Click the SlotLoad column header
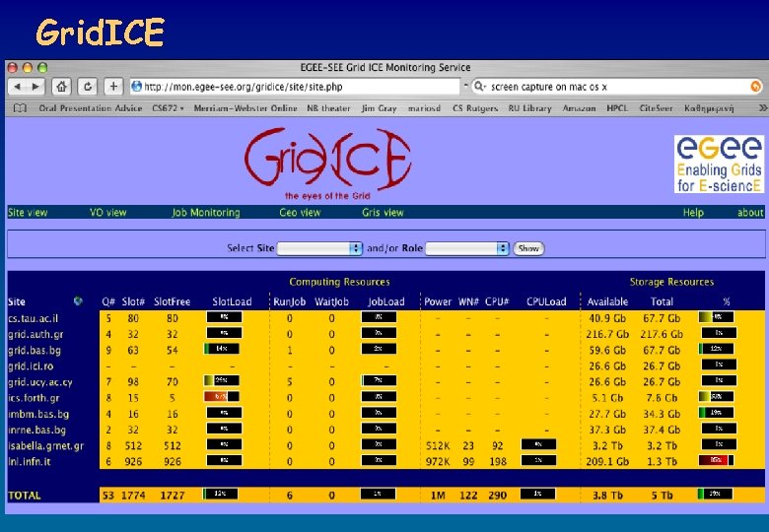The height and width of the screenshot is (532, 769). [232, 301]
